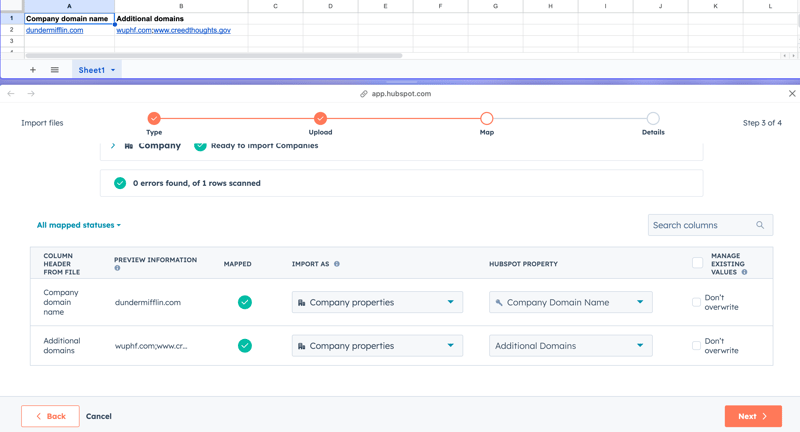Close the HubSpot embedded window
This screenshot has height=432, width=800.
coord(792,93)
